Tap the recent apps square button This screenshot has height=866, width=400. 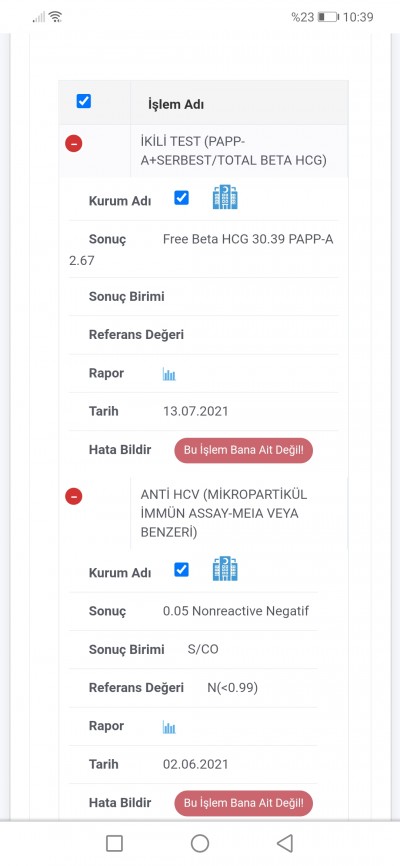tap(114, 843)
